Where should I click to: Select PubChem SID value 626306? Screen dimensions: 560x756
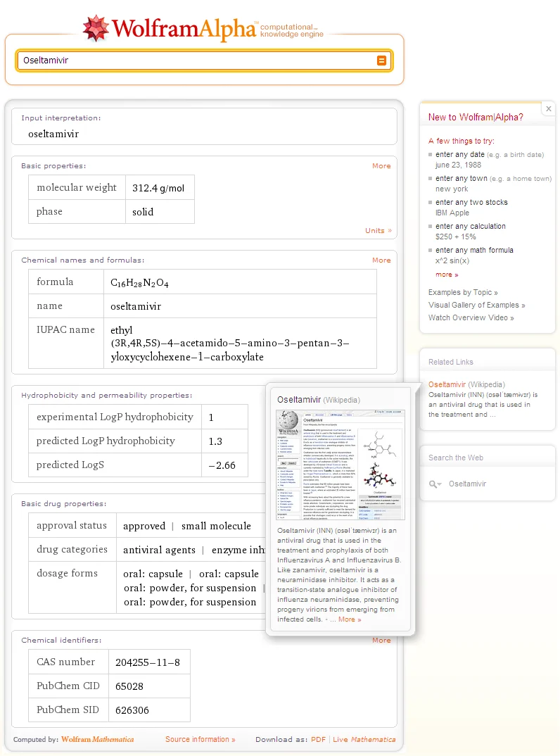click(132, 710)
